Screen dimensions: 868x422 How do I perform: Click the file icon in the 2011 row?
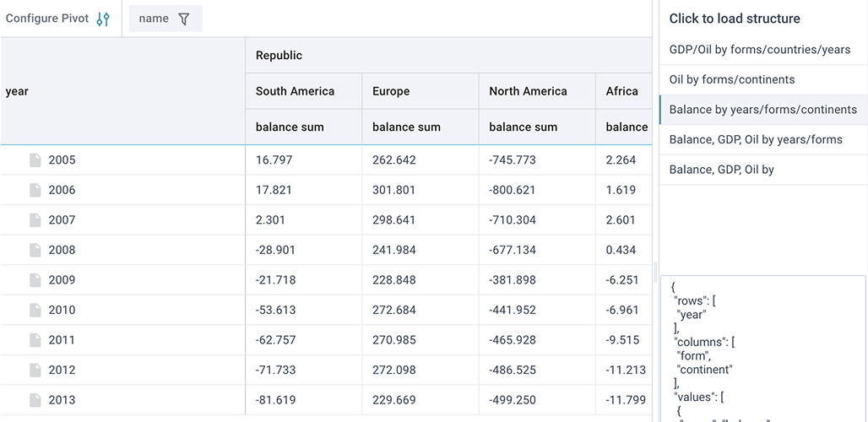coord(35,340)
